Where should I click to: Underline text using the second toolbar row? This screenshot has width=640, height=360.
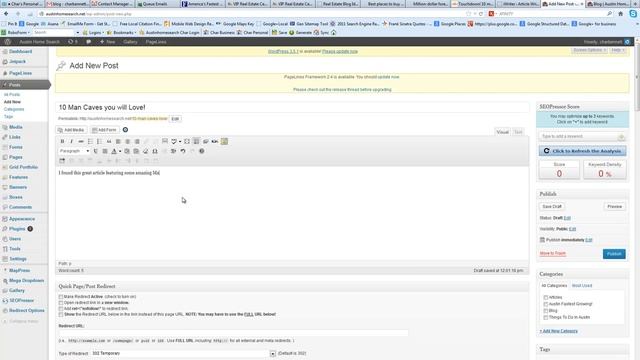[x=96, y=151]
